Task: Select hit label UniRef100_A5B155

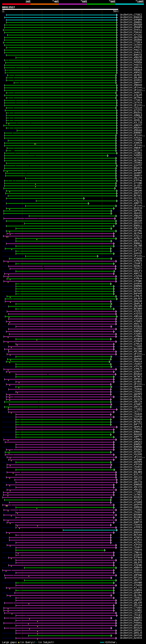Action: pos(131,58)
